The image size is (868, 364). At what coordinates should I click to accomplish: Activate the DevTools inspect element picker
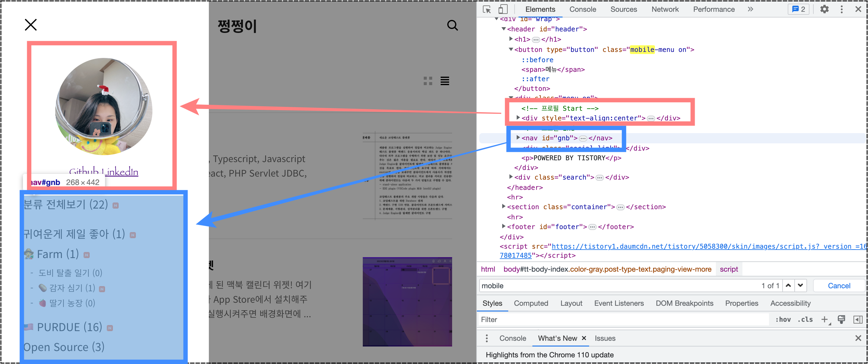pyautogui.click(x=487, y=9)
